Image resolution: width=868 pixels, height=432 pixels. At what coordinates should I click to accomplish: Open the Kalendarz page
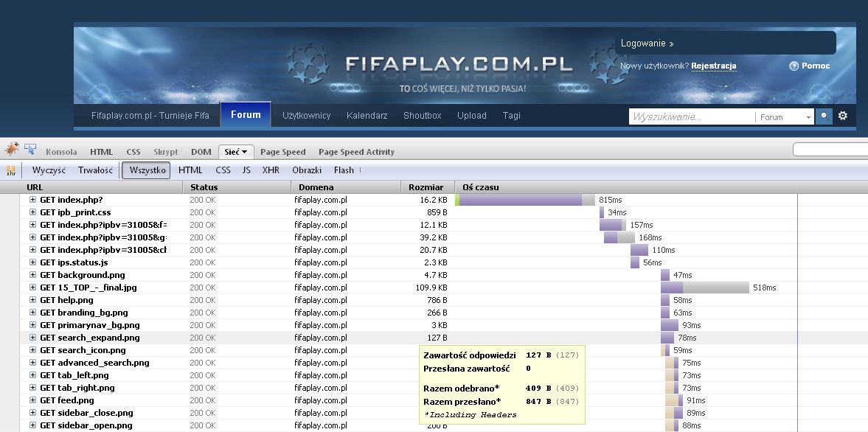pyautogui.click(x=367, y=116)
